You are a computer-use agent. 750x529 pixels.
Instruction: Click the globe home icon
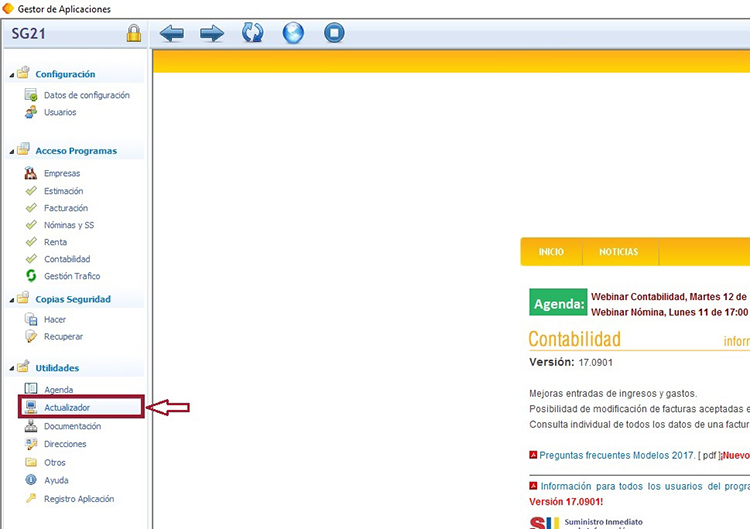293,34
